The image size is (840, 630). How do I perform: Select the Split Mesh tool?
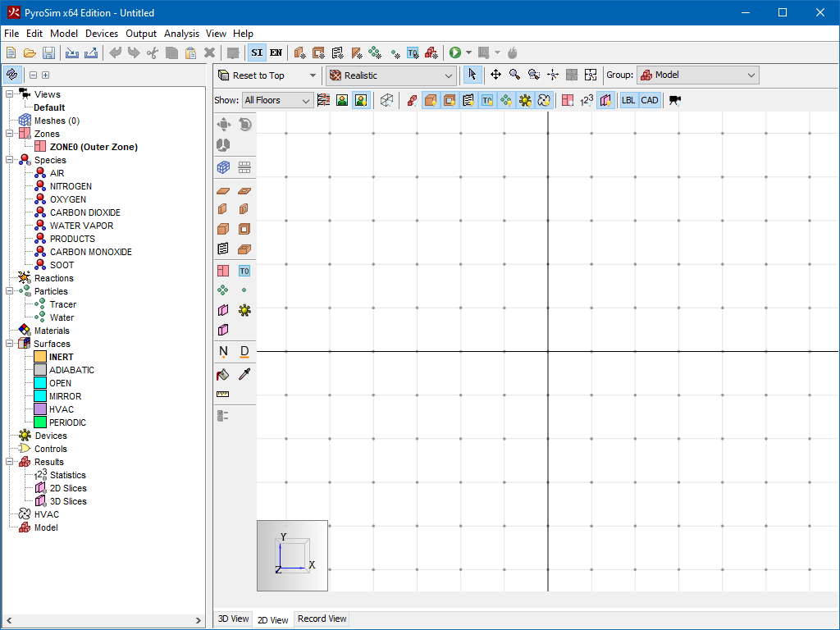point(244,167)
